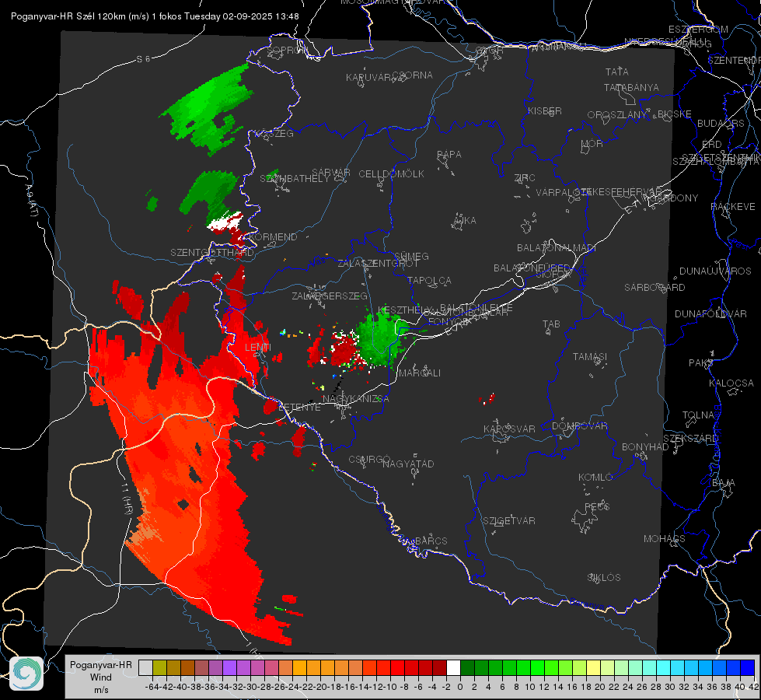Click the CELLDÖMÖLK town label
The width and height of the screenshot is (761, 700).
pyautogui.click(x=392, y=174)
